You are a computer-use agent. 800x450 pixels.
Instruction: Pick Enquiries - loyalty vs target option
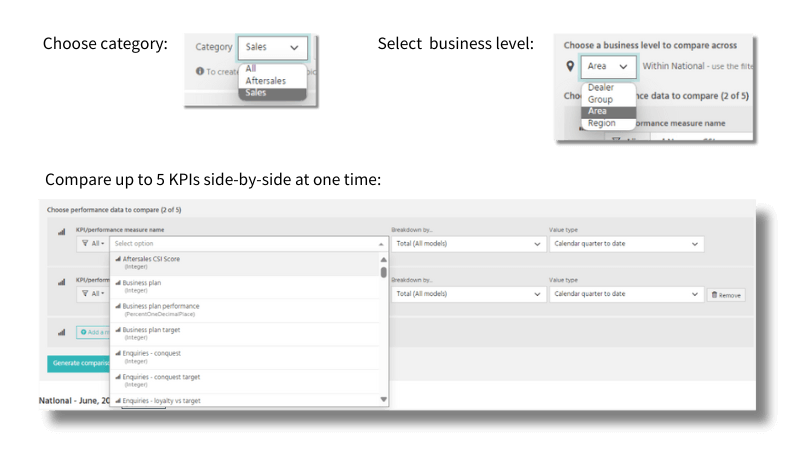[x=245, y=401]
